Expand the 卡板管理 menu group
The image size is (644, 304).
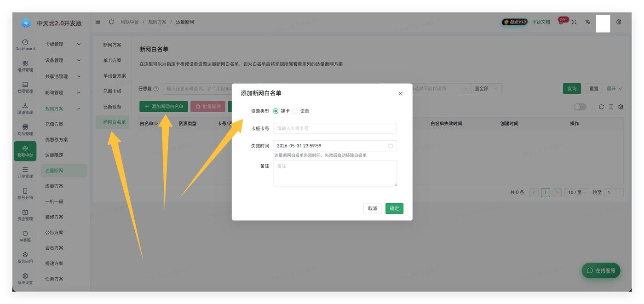click(63, 44)
